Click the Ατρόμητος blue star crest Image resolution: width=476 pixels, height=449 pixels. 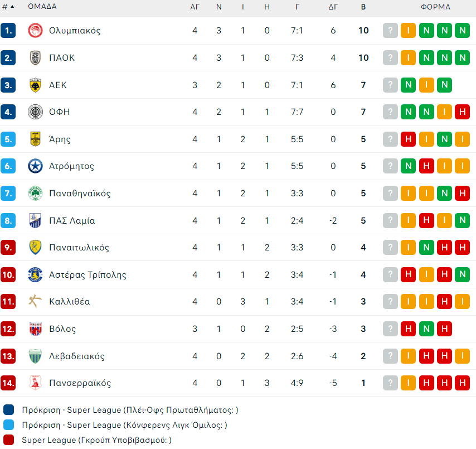[x=35, y=166]
